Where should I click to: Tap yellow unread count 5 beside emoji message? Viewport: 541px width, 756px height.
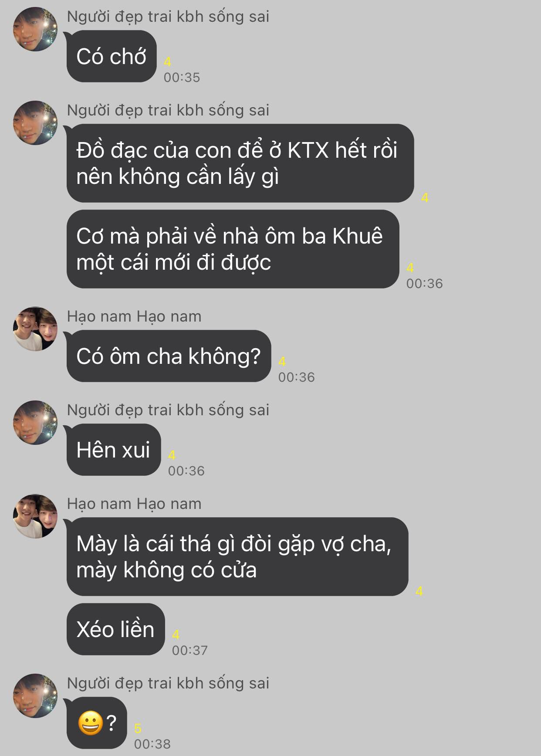[138, 729]
